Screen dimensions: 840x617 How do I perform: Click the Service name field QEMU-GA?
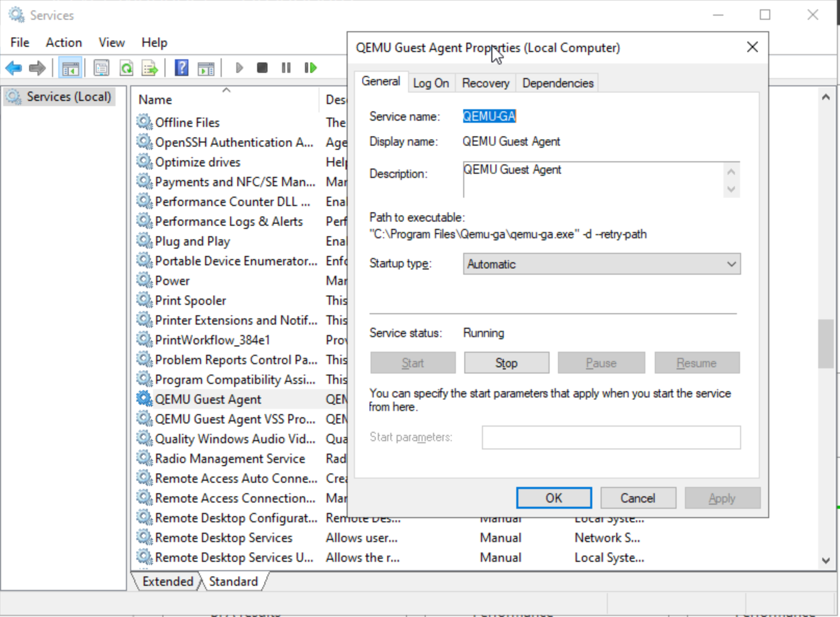point(489,116)
